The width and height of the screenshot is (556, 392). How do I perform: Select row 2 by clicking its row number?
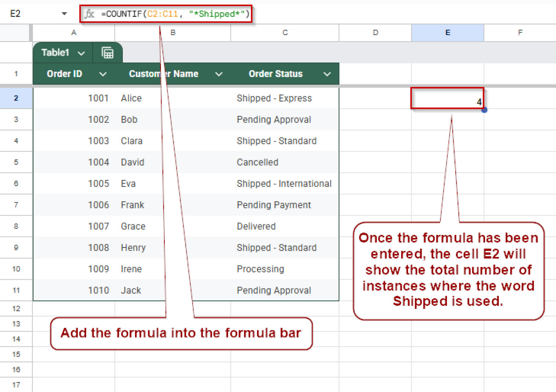[x=16, y=98]
